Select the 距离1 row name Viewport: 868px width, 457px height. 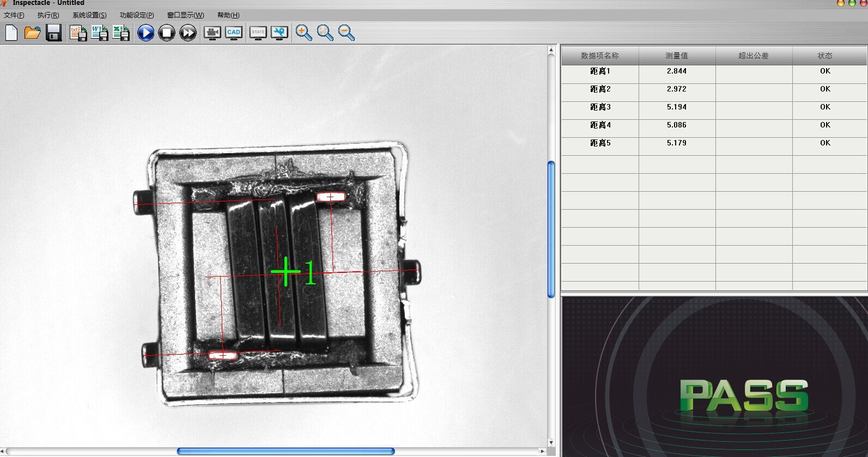(600, 71)
